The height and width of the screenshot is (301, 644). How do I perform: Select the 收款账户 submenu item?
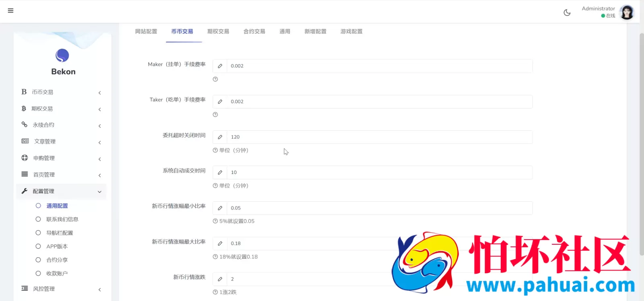pos(57,274)
